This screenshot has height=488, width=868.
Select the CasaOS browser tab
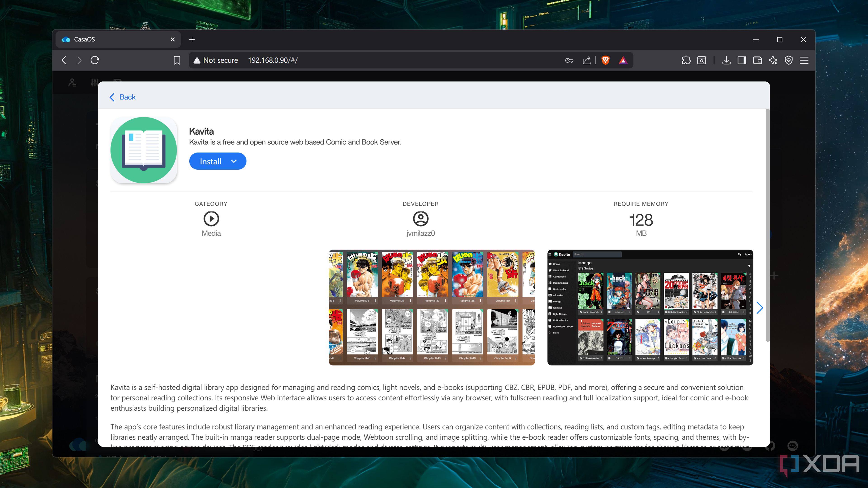coord(118,39)
